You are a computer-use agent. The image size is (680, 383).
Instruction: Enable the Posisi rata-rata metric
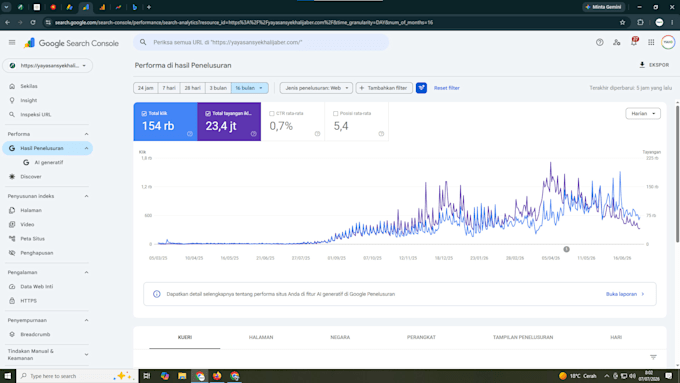(335, 114)
